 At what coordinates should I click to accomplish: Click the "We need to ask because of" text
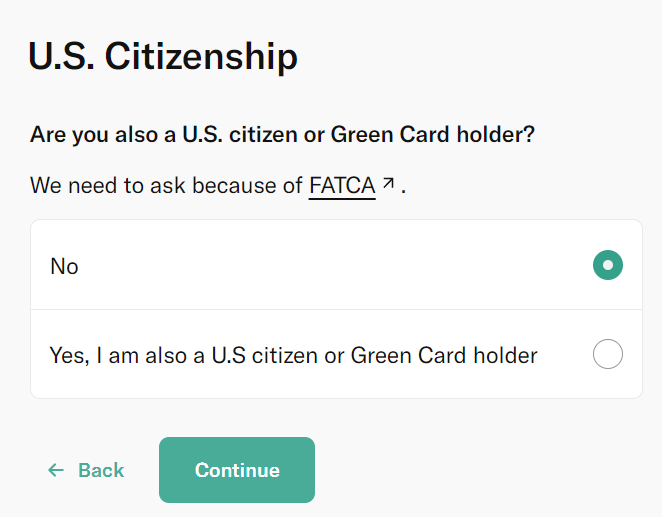click(166, 185)
